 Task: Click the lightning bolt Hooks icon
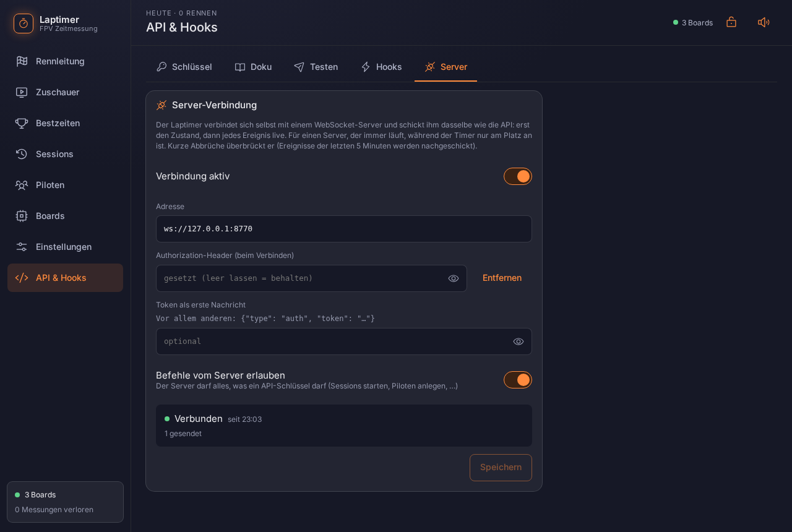[x=366, y=67]
